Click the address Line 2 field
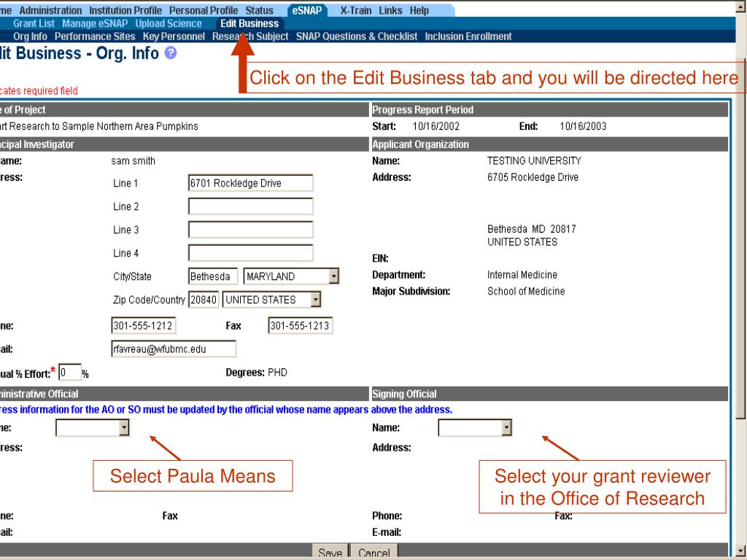The width and height of the screenshot is (747, 560). 251,206
